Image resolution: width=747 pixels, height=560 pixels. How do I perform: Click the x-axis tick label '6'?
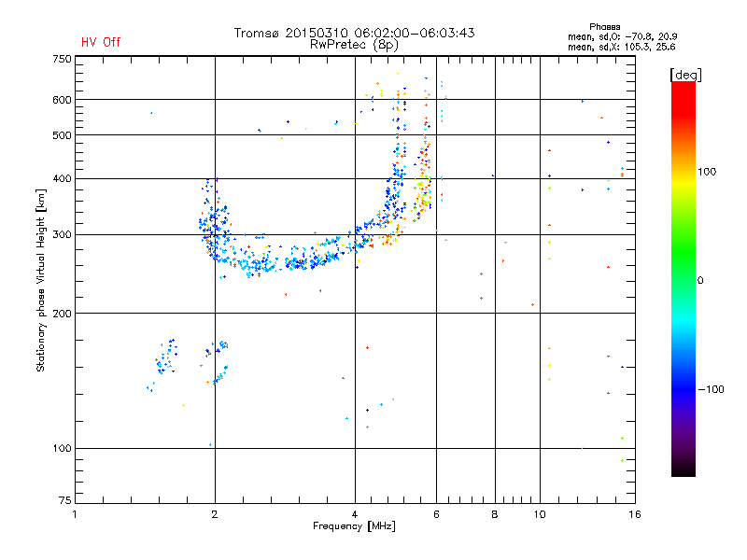coord(436,514)
